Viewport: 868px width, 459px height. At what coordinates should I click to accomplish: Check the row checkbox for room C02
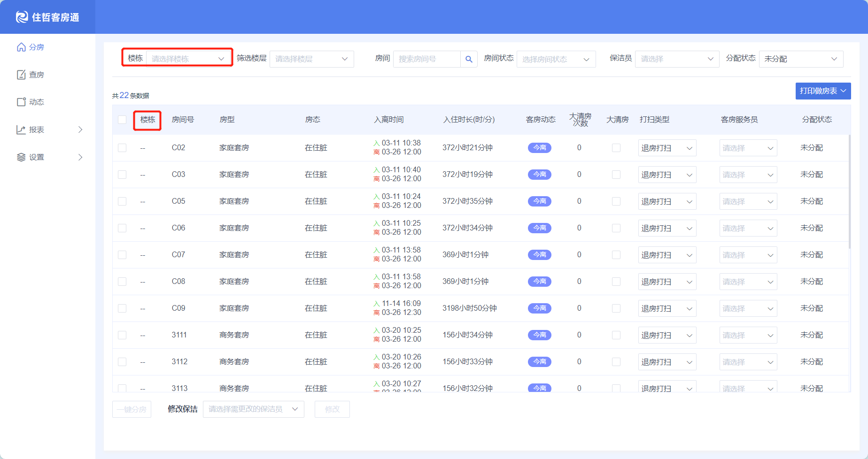122,148
